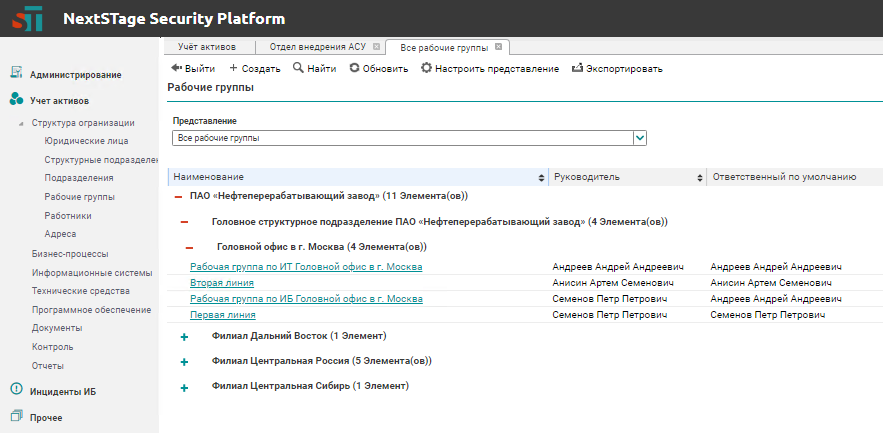This screenshot has height=433, width=883.
Task: Close the Все рабочие группы tab
Action: click(x=498, y=47)
